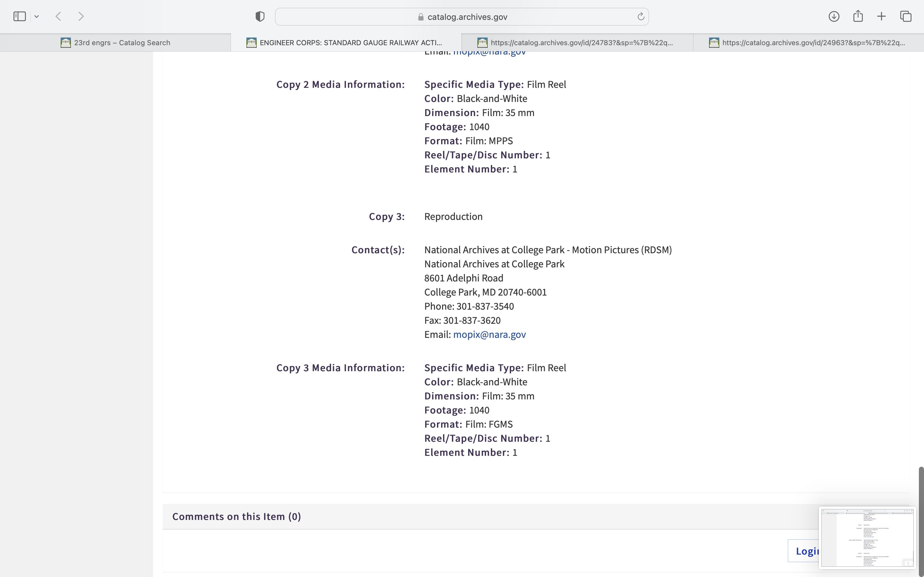The height and width of the screenshot is (577, 924).
Task: Reload the catalog.archives.gov page
Action: pyautogui.click(x=641, y=16)
